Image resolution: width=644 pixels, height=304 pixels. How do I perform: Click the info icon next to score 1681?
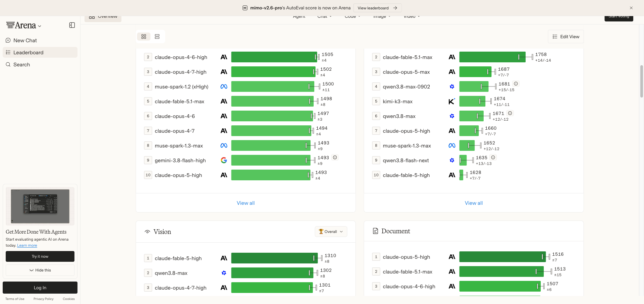coord(516,84)
